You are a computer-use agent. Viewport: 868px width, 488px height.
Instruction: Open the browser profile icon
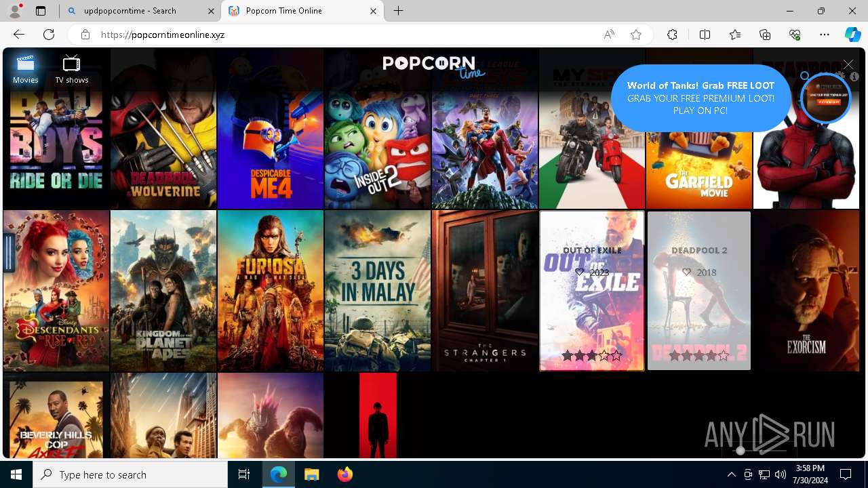[15, 11]
